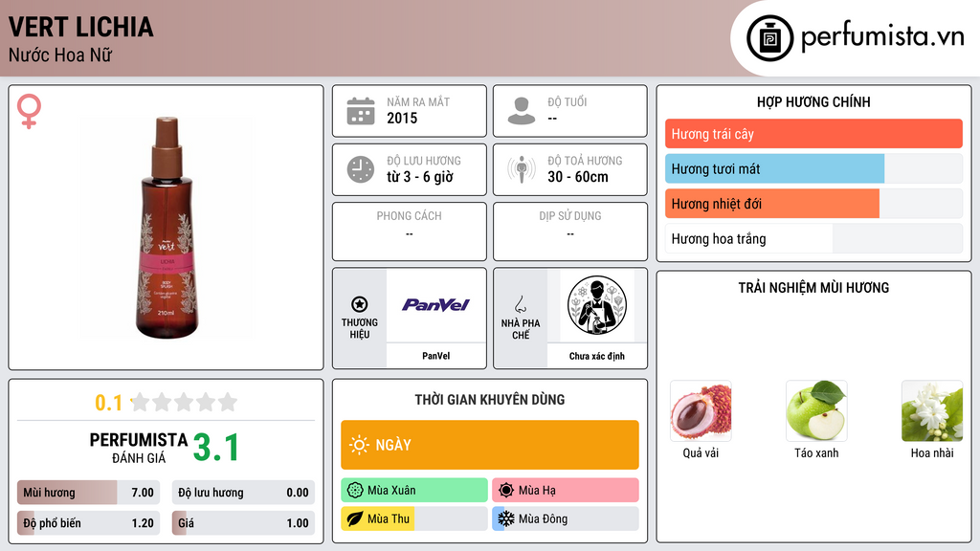This screenshot has height=551, width=980.
Task: Click the Giá 1.00 rating bar
Action: click(243, 523)
